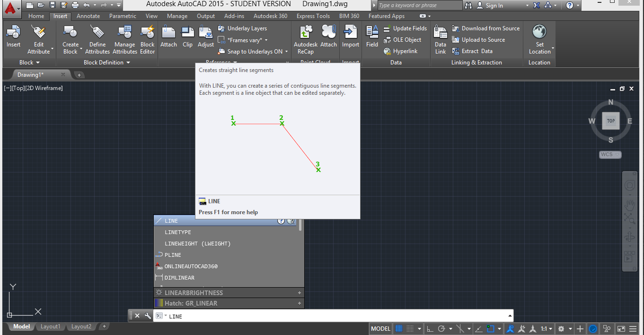Click the LINE command line input
The height and width of the screenshot is (335, 644).
click(x=333, y=316)
